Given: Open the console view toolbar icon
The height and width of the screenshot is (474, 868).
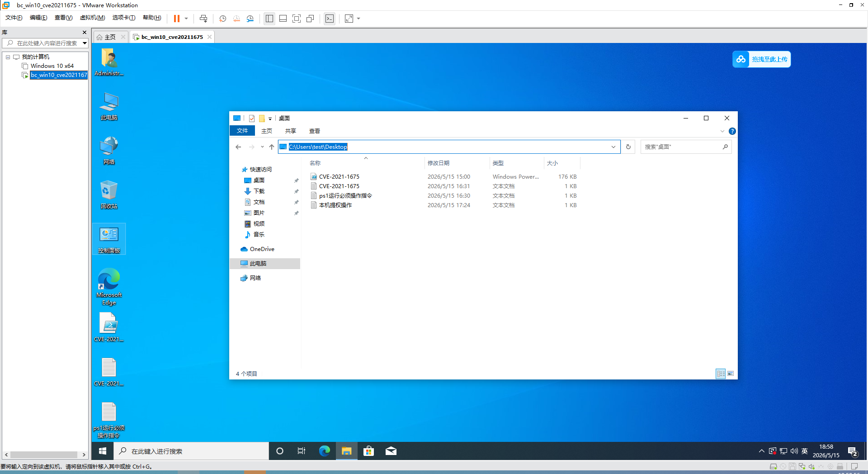Looking at the screenshot, I should point(330,19).
